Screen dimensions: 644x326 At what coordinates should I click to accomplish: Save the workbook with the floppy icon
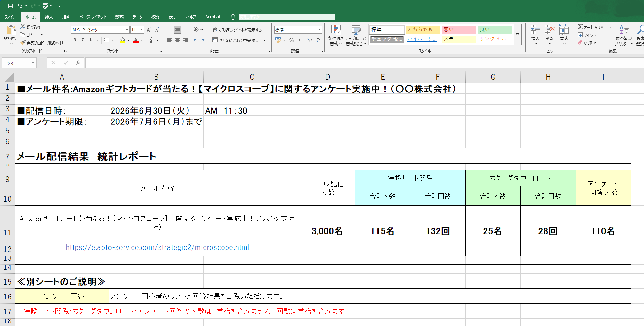point(10,6)
